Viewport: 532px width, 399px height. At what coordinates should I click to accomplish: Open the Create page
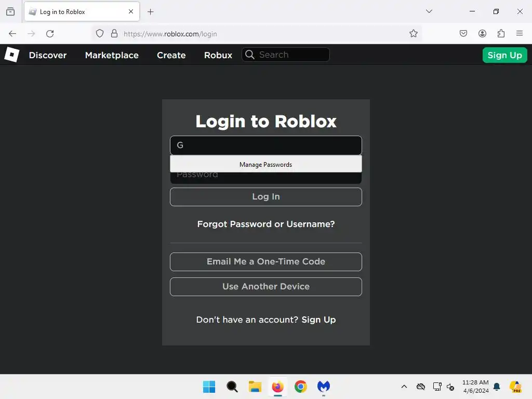[x=171, y=55]
